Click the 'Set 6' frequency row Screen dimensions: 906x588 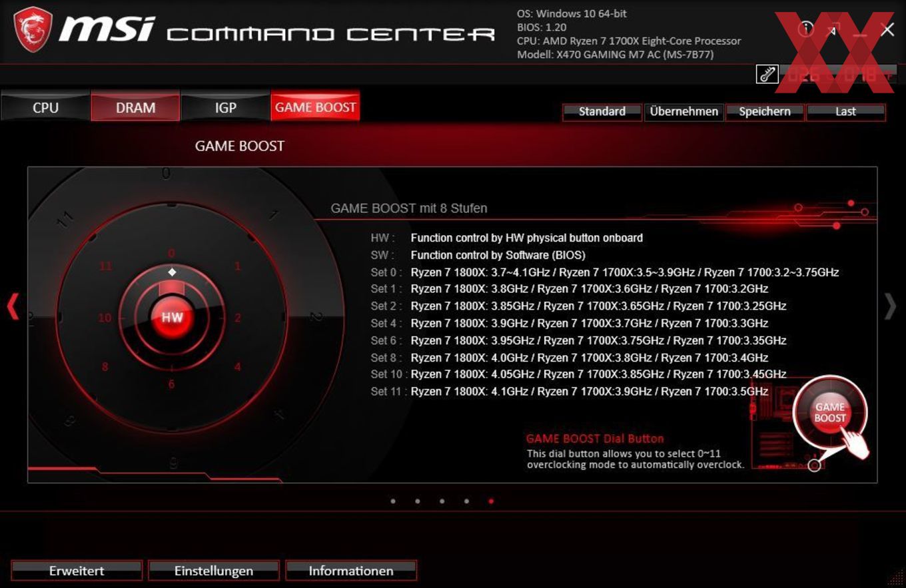(578, 340)
